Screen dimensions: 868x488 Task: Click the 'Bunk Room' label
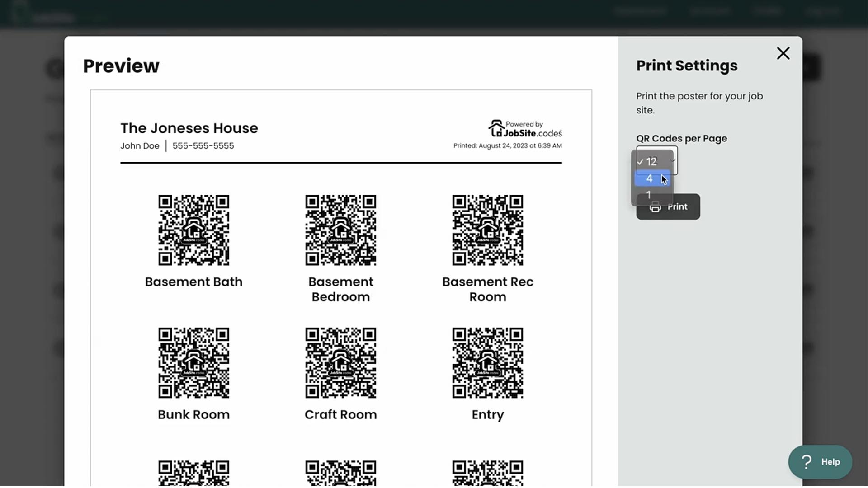tap(193, 414)
